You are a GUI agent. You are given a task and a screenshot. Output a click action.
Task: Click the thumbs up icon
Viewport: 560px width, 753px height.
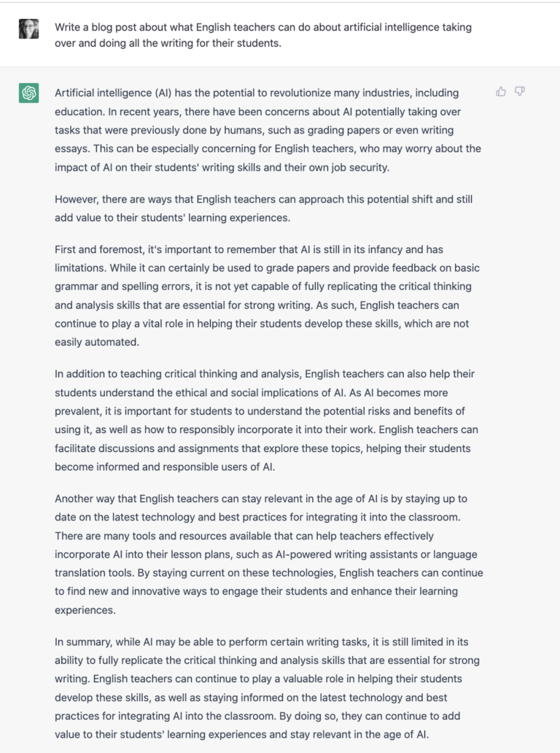point(501,92)
